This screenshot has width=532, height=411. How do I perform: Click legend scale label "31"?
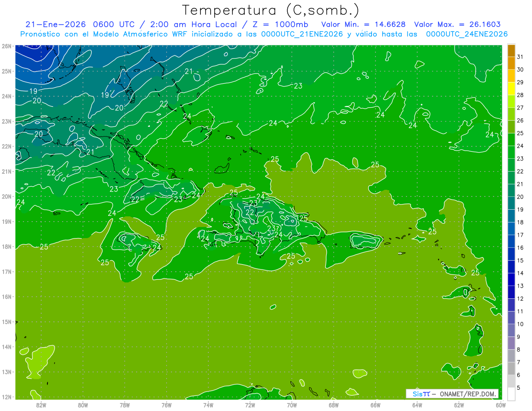[520, 57]
